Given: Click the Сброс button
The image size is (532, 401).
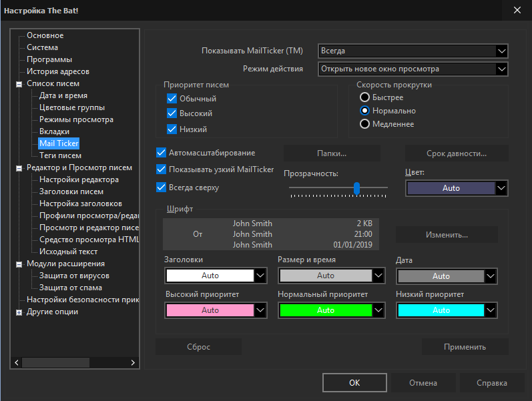Looking at the screenshot, I should click(198, 347).
